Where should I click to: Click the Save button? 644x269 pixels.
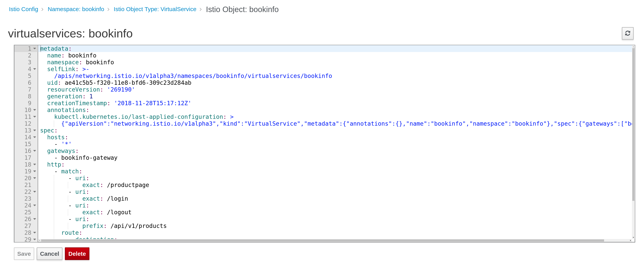(x=24, y=253)
